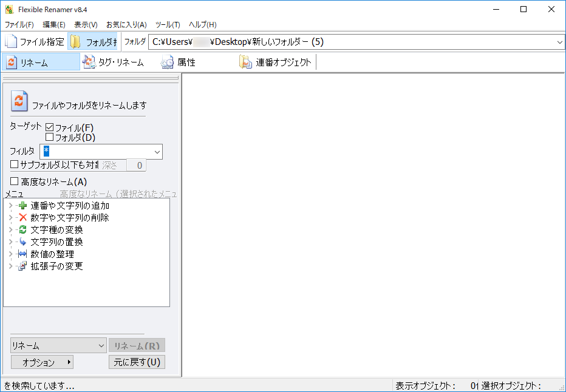This screenshot has height=392, width=566.
Task: Click the 元に戻す(U) button
Action: 137,362
